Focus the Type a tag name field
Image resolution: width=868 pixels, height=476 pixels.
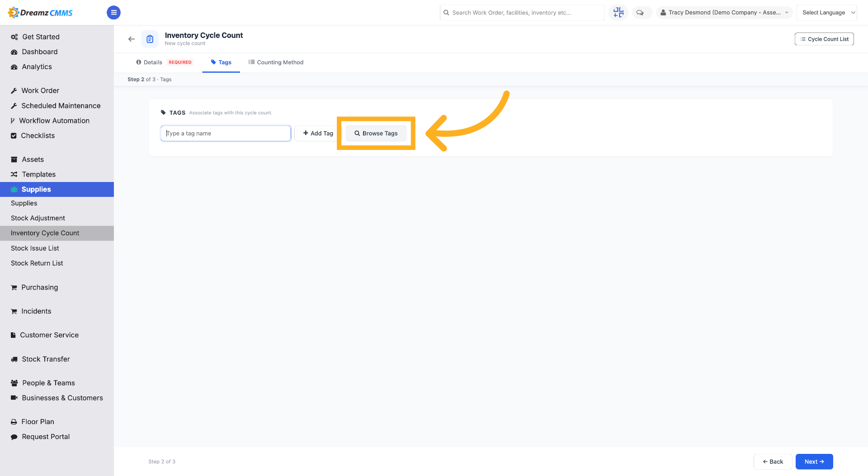tap(226, 133)
